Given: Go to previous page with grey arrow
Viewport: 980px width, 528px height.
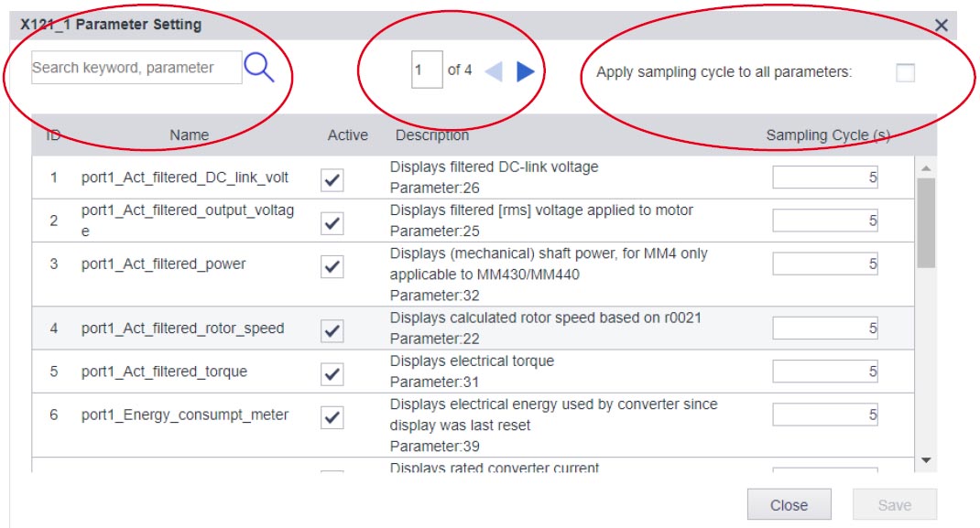Looking at the screenshot, I should coord(494,71).
